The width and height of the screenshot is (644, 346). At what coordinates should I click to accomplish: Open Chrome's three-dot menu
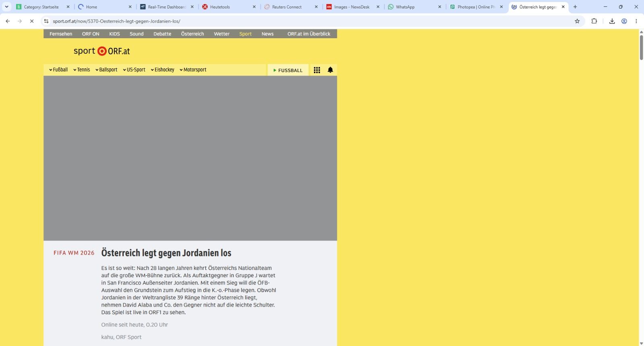click(x=636, y=21)
